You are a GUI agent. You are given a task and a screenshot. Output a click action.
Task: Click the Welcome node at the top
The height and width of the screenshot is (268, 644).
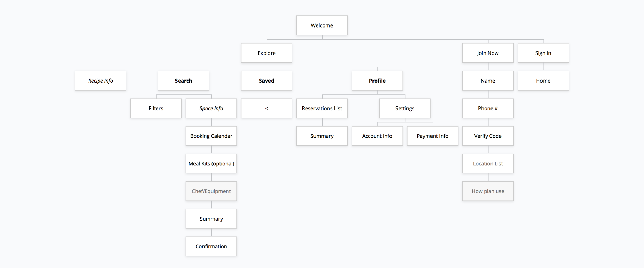tap(322, 25)
